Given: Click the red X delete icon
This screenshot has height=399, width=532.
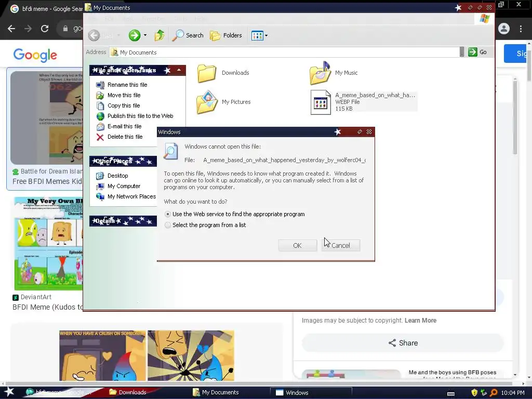Looking at the screenshot, I should click(100, 137).
